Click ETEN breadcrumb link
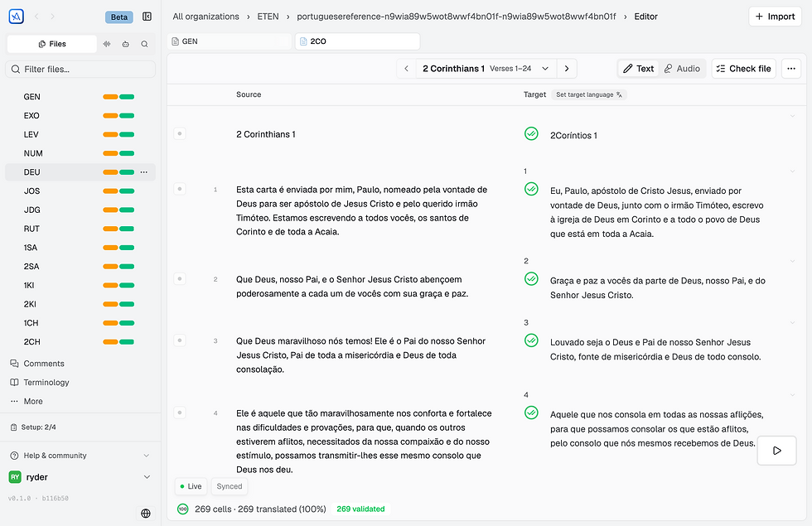Image resolution: width=812 pixels, height=526 pixels. 268,17
